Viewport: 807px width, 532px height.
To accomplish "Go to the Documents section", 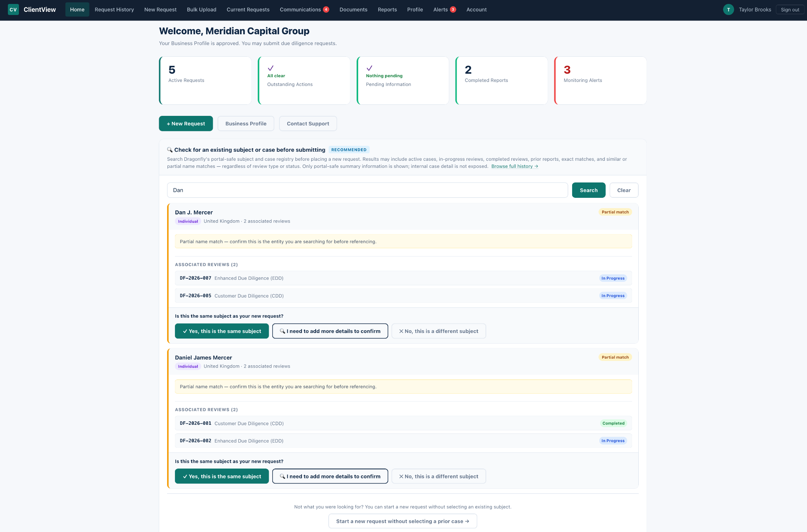I will tap(353, 9).
